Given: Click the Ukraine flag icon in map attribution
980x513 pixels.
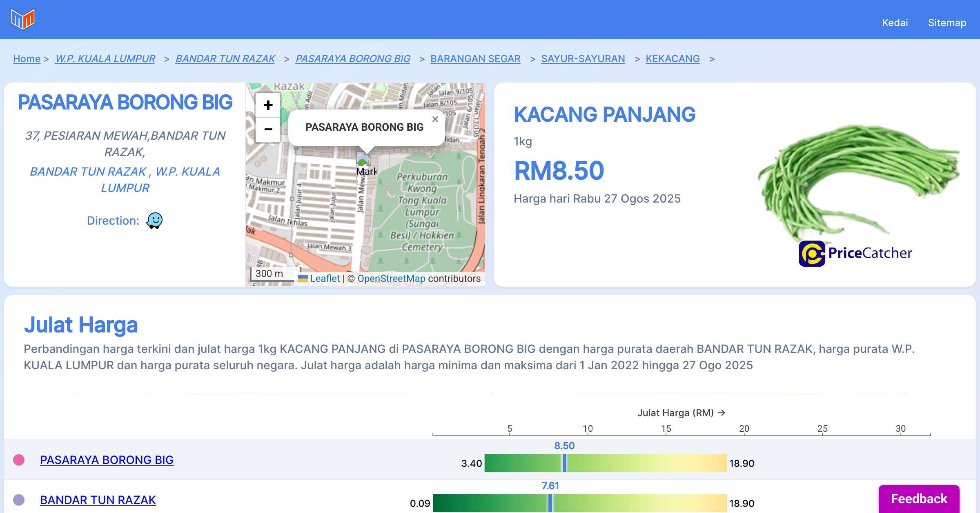Looking at the screenshot, I should click(x=303, y=279).
